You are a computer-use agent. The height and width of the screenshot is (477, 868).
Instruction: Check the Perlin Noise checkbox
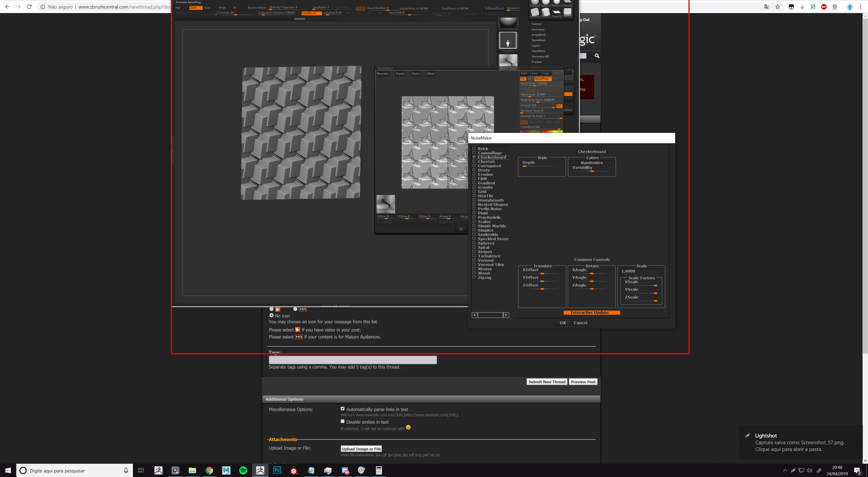(x=474, y=209)
